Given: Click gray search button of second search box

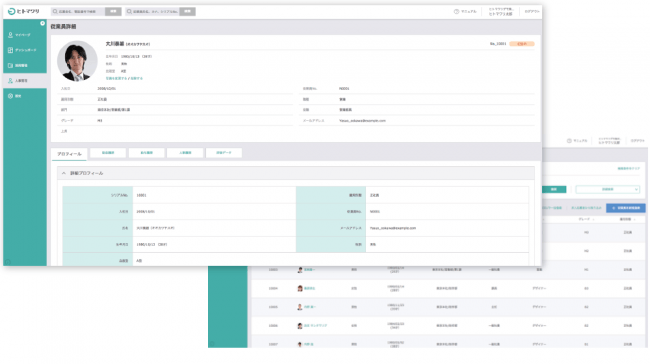Looking at the screenshot, I should point(187,12).
